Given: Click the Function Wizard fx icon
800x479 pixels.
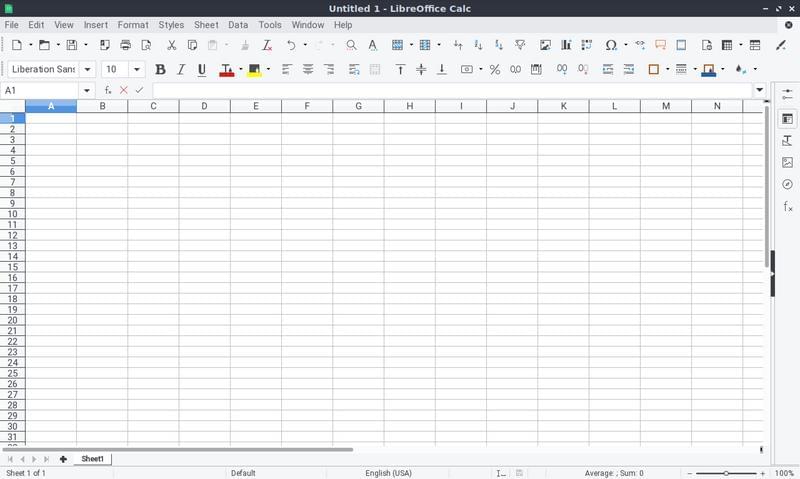Looking at the screenshot, I should 108,90.
